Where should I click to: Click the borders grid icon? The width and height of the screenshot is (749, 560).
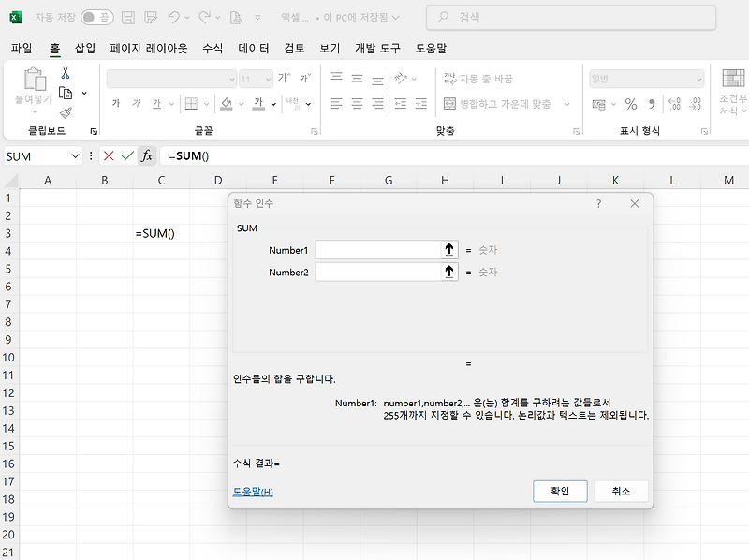pos(191,104)
